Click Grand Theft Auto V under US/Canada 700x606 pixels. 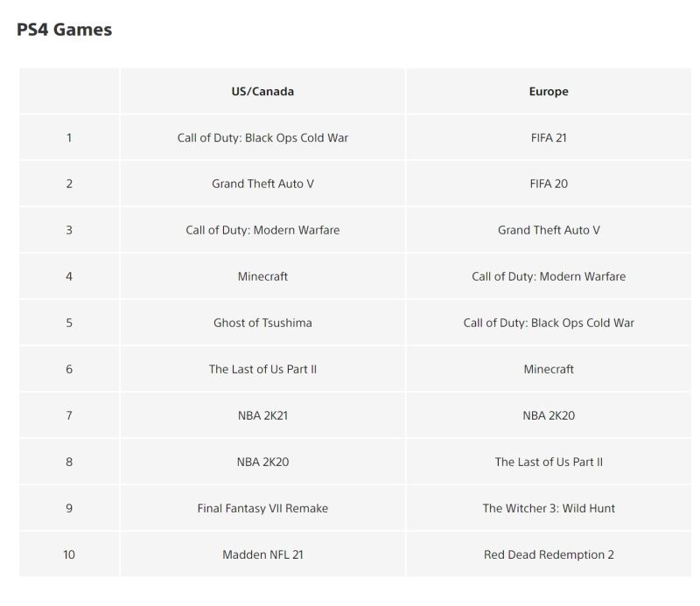[262, 184]
